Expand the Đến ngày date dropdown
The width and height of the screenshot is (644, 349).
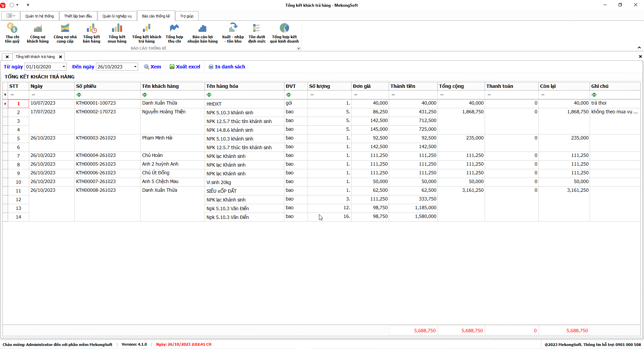click(x=135, y=67)
